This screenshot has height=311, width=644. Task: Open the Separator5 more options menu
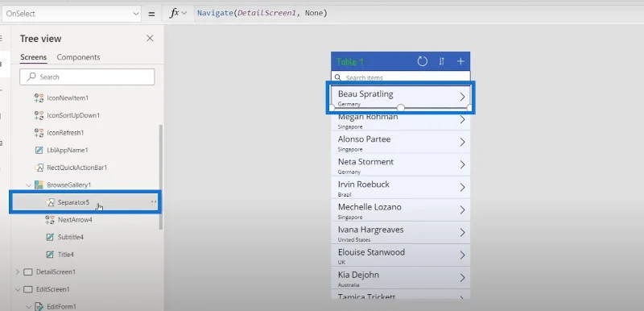pyautogui.click(x=154, y=201)
